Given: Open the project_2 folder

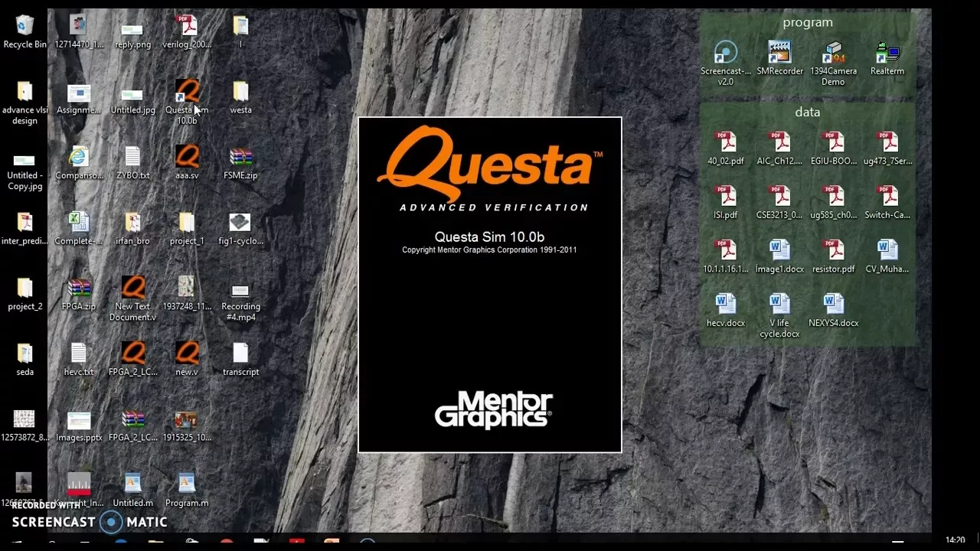Looking at the screenshot, I should coord(24,294).
